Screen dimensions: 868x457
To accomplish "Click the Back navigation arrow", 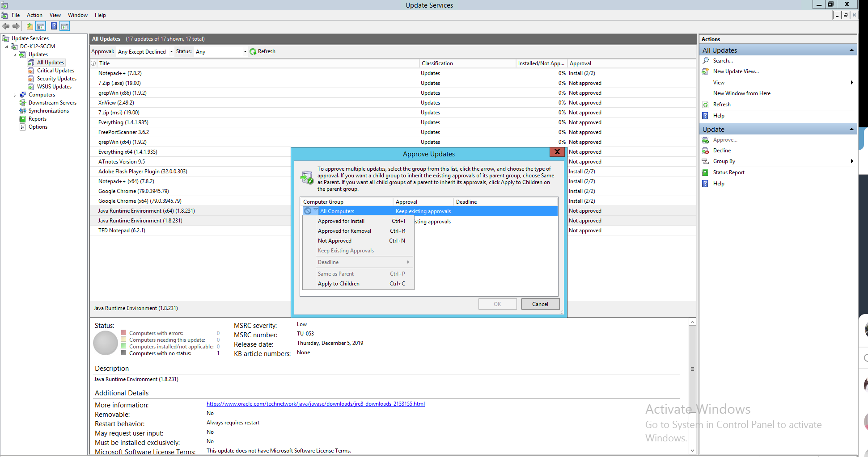I will point(6,26).
